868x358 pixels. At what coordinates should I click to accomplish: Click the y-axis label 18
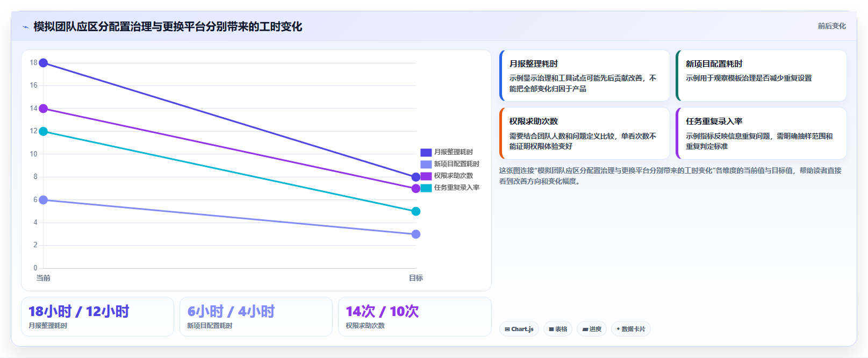[x=33, y=63]
